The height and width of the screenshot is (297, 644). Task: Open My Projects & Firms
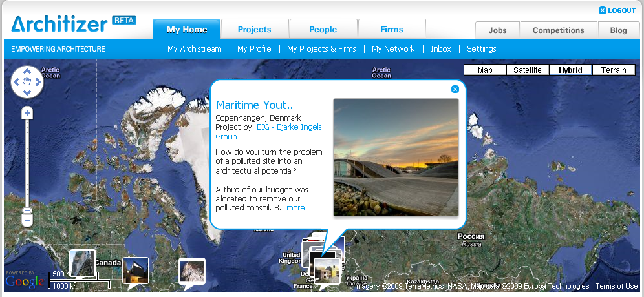click(321, 49)
